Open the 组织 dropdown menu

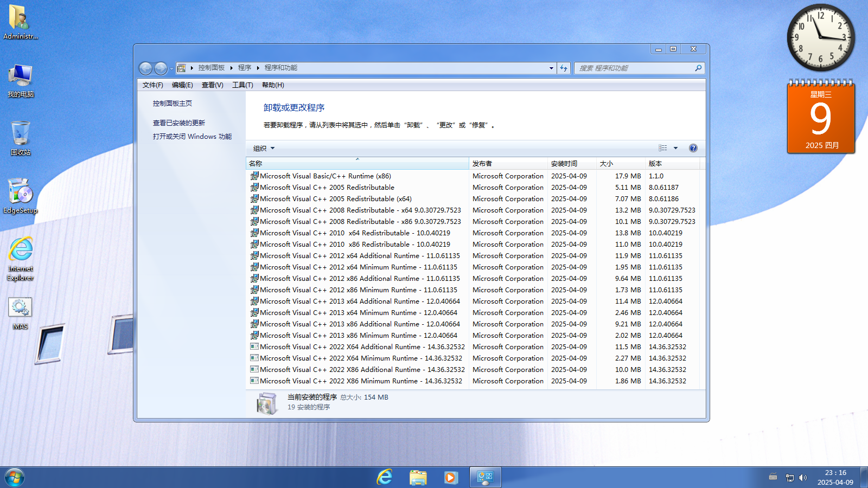264,148
